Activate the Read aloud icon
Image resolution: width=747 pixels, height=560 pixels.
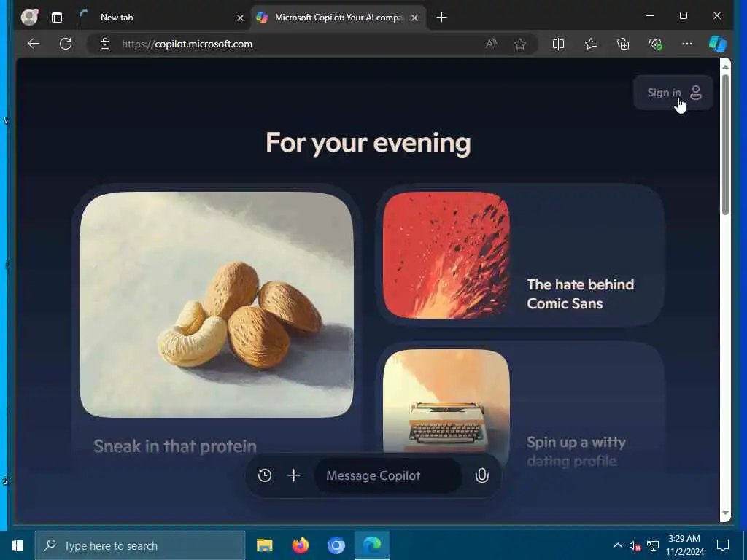pyautogui.click(x=491, y=44)
